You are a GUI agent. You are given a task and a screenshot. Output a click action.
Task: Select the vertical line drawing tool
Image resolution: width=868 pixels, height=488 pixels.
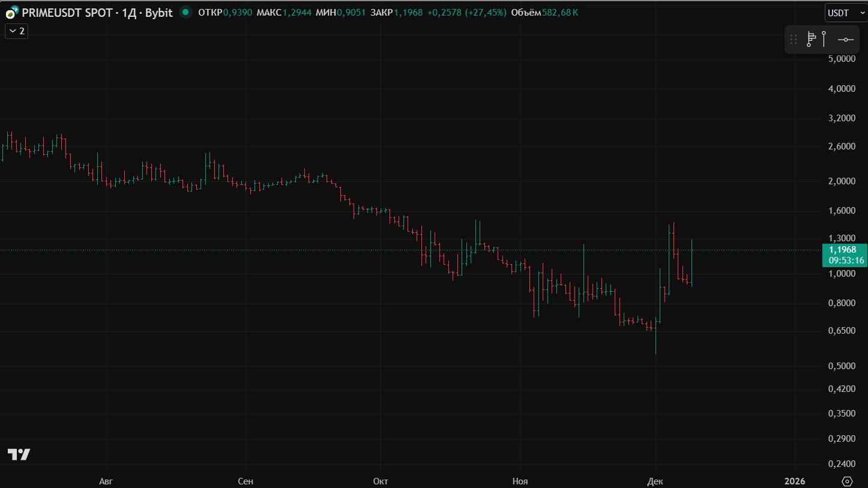tap(825, 39)
